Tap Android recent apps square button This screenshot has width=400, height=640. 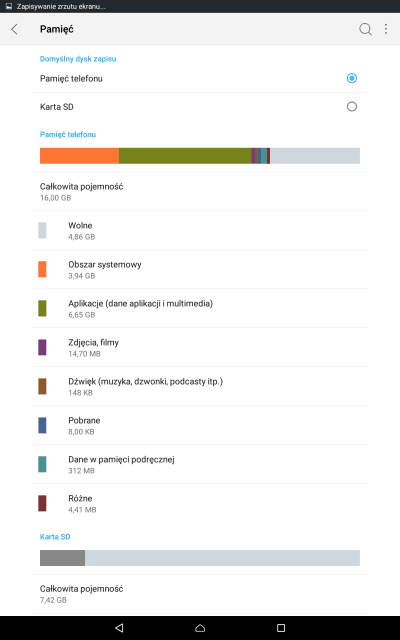point(281,628)
